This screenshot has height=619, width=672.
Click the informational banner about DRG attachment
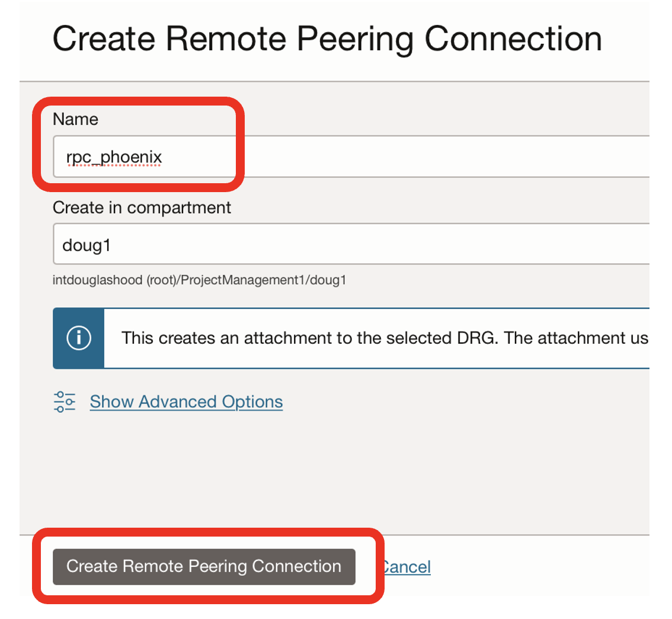356,338
